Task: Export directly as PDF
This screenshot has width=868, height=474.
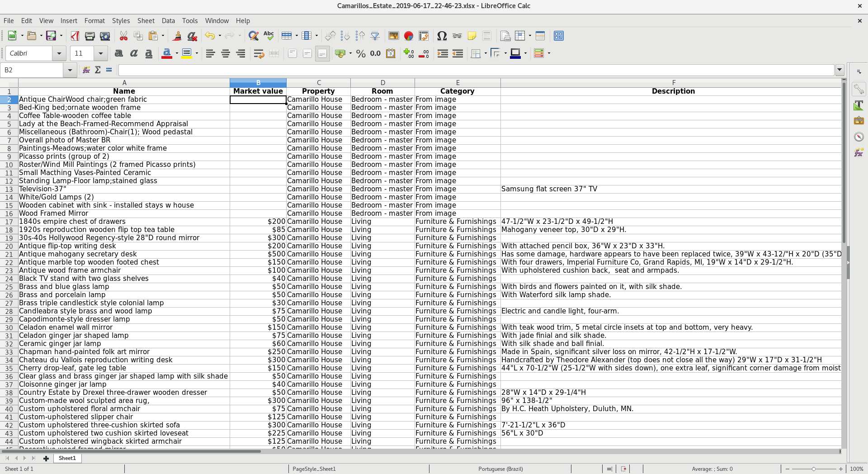Action: click(x=75, y=36)
